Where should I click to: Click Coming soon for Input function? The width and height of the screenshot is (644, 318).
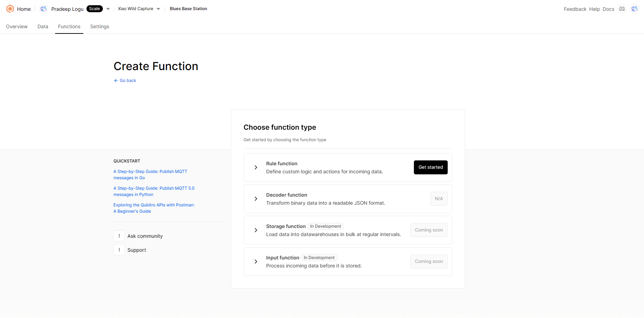pos(429,262)
